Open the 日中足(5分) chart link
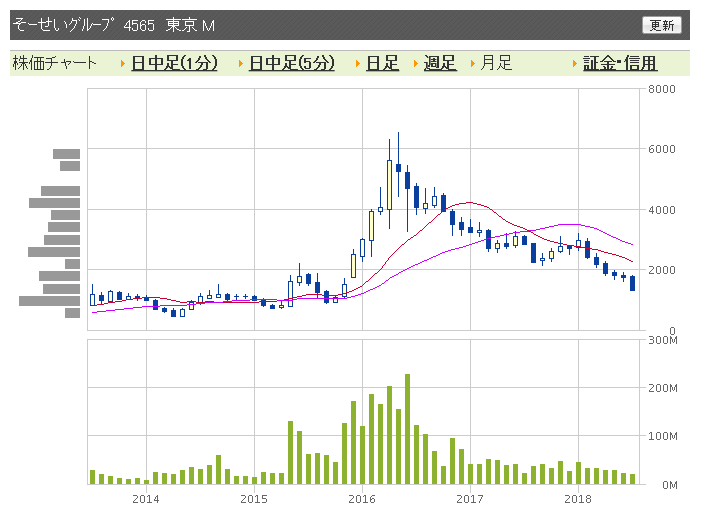Viewport: 701px width, 525px height. 291,63
